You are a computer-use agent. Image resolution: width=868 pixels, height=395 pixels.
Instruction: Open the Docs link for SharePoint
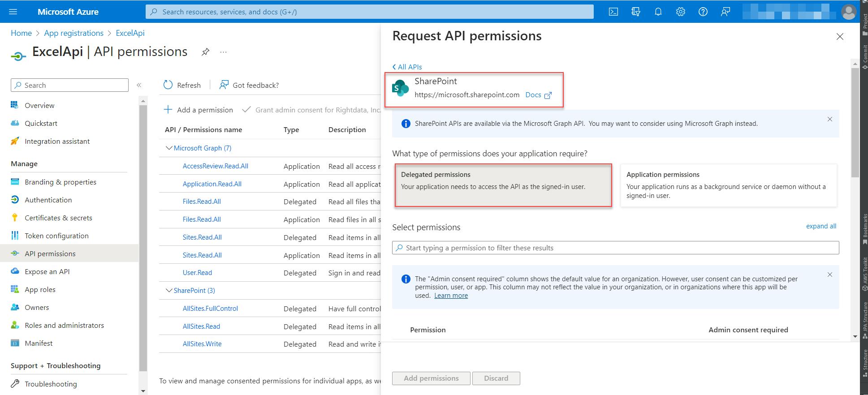coord(533,94)
